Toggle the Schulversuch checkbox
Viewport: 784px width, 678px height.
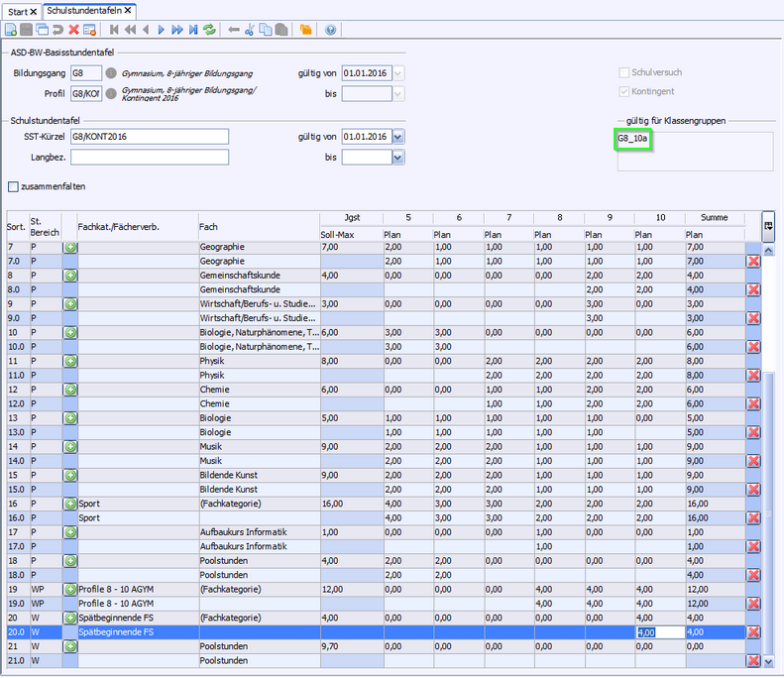click(x=623, y=72)
